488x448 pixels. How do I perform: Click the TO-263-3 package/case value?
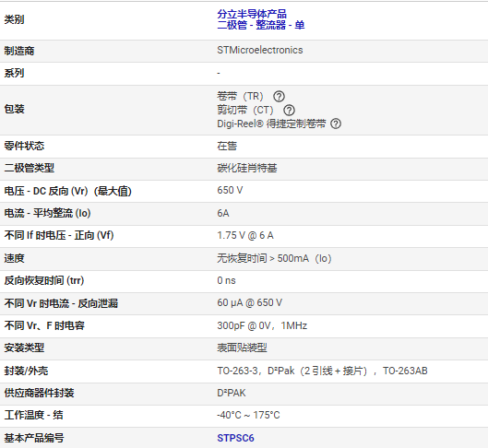click(322, 371)
